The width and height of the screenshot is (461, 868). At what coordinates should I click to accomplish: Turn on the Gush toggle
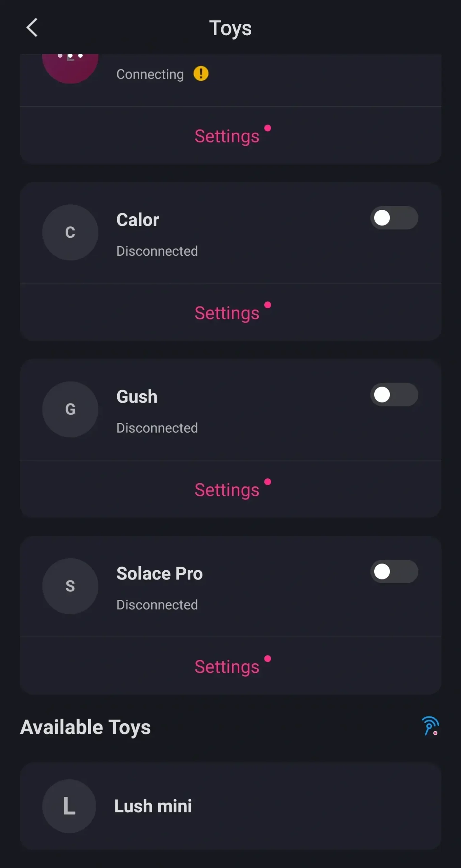[394, 395]
